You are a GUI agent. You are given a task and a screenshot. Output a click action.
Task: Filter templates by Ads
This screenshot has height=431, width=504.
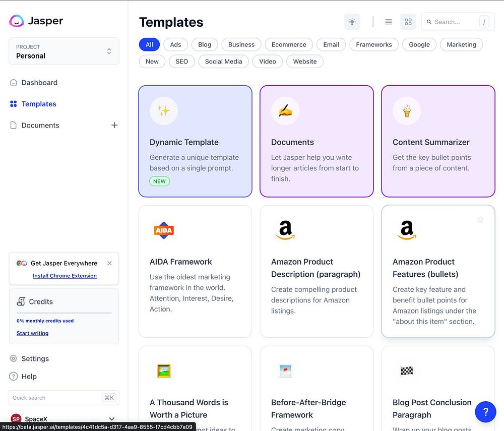(x=175, y=45)
